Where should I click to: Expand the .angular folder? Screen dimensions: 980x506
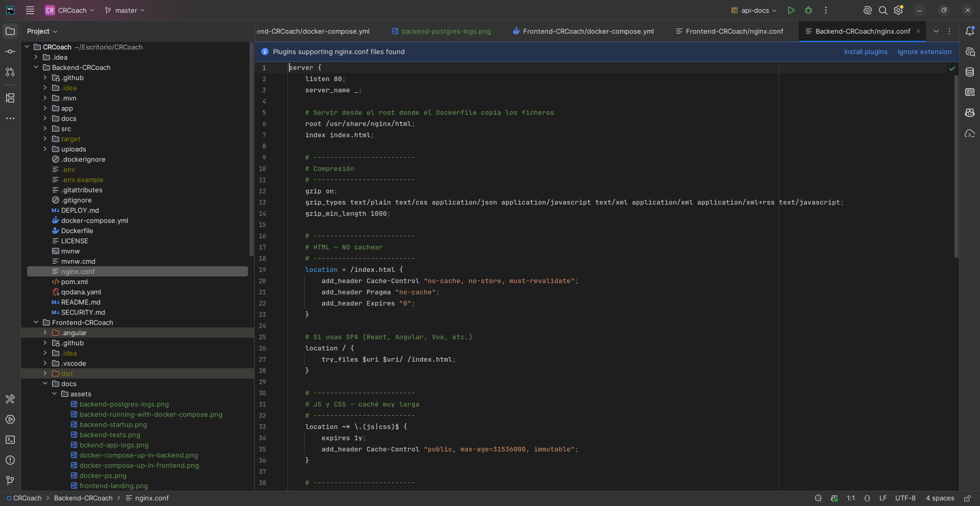click(45, 333)
